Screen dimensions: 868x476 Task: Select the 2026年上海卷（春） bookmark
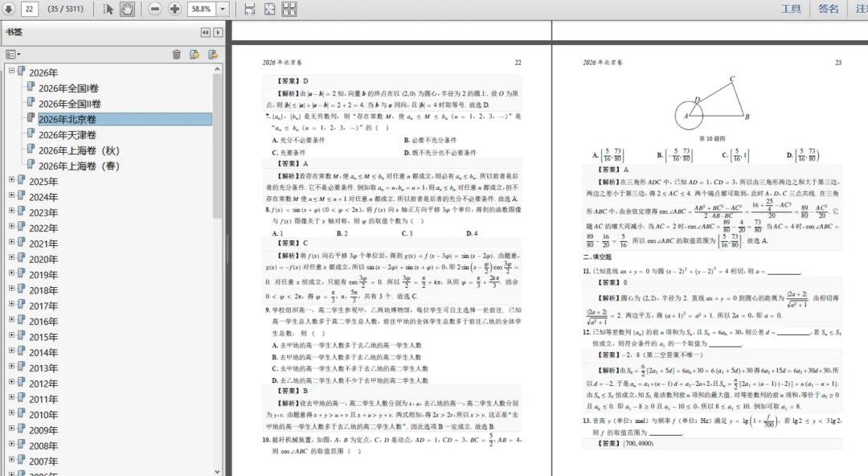tap(79, 166)
